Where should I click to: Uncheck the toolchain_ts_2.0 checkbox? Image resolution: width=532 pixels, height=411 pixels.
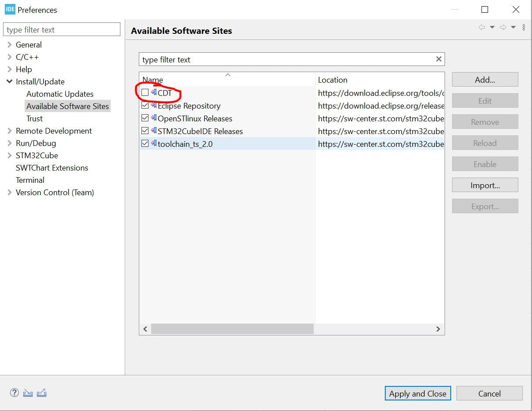tap(145, 143)
